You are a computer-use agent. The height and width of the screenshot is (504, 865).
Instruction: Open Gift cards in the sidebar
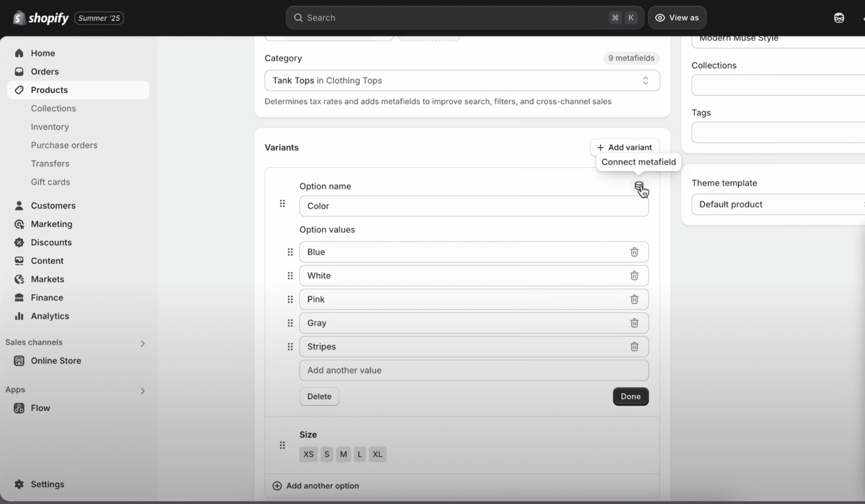[x=50, y=182]
